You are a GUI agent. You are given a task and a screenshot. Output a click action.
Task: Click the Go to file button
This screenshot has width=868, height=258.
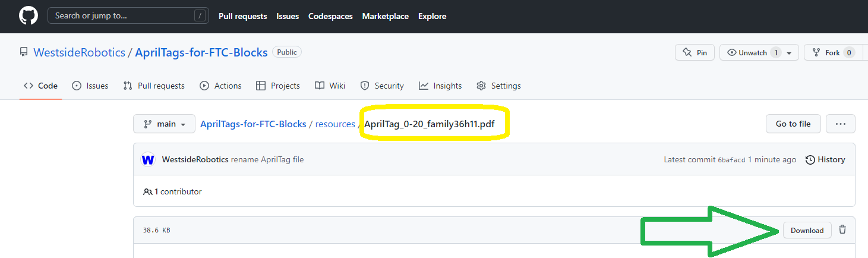click(793, 124)
